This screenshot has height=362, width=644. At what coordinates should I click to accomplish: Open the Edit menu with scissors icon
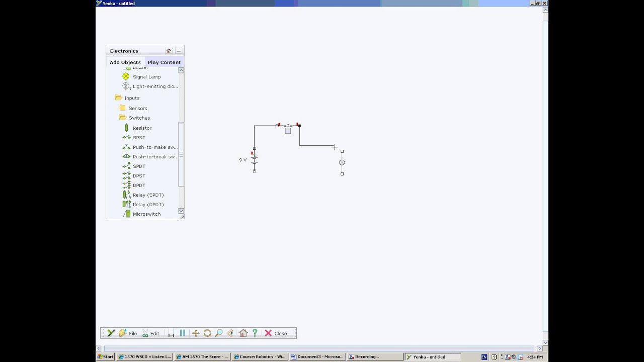tap(150, 333)
